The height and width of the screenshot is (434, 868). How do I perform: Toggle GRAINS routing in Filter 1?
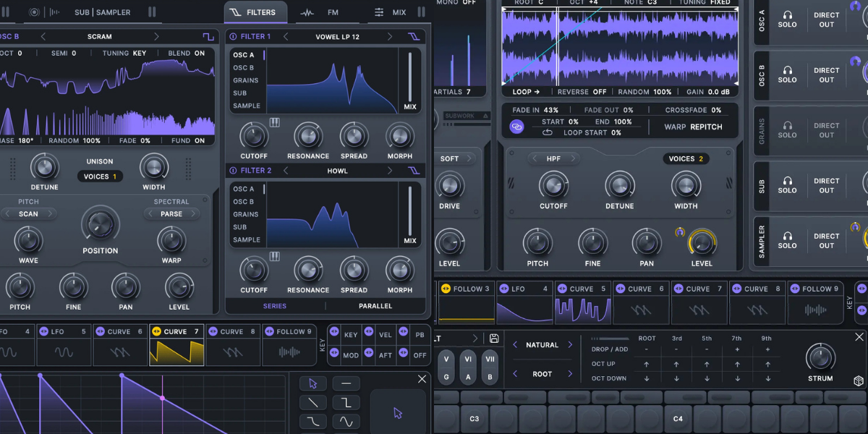[246, 80]
